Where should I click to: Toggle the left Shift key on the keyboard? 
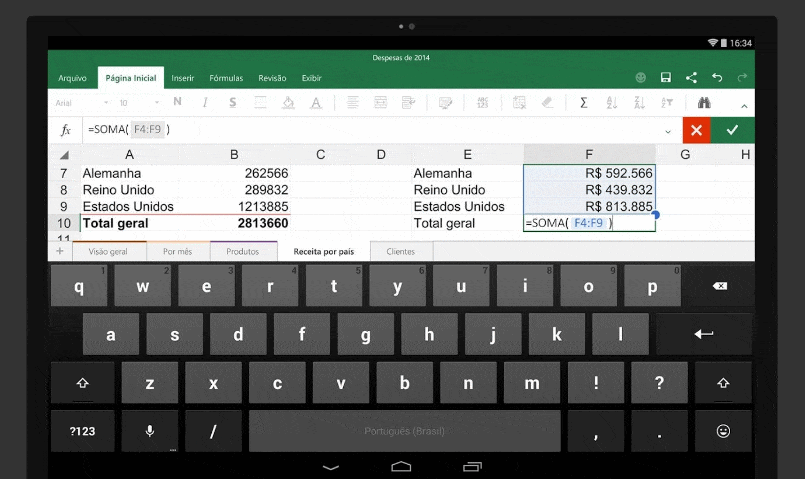point(82,383)
